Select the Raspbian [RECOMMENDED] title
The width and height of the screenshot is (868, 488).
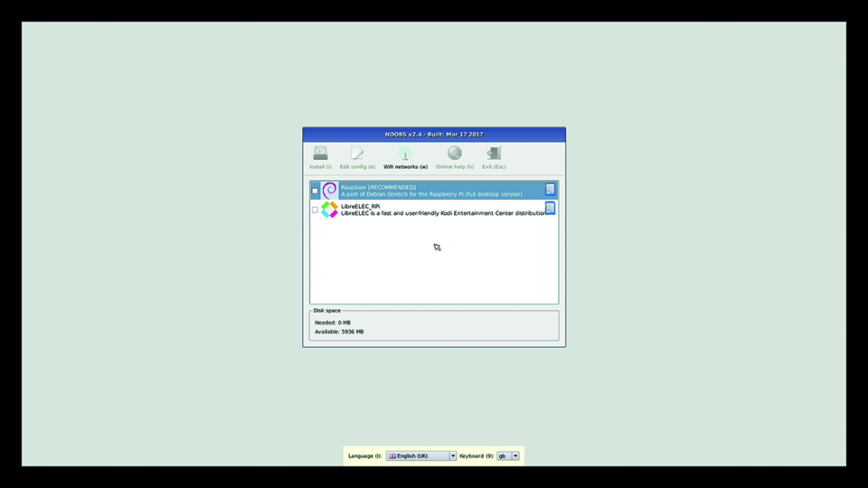point(378,187)
